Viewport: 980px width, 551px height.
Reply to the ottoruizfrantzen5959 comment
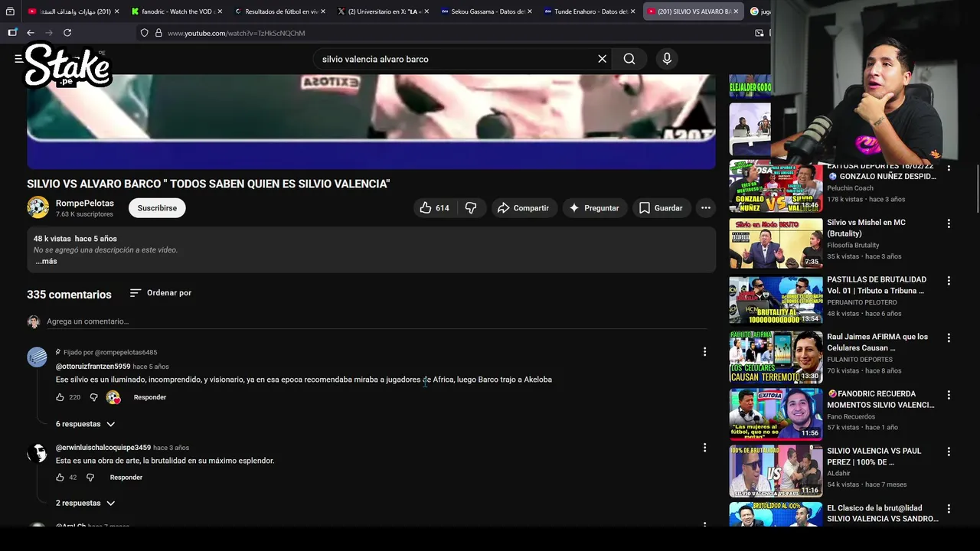[150, 397]
